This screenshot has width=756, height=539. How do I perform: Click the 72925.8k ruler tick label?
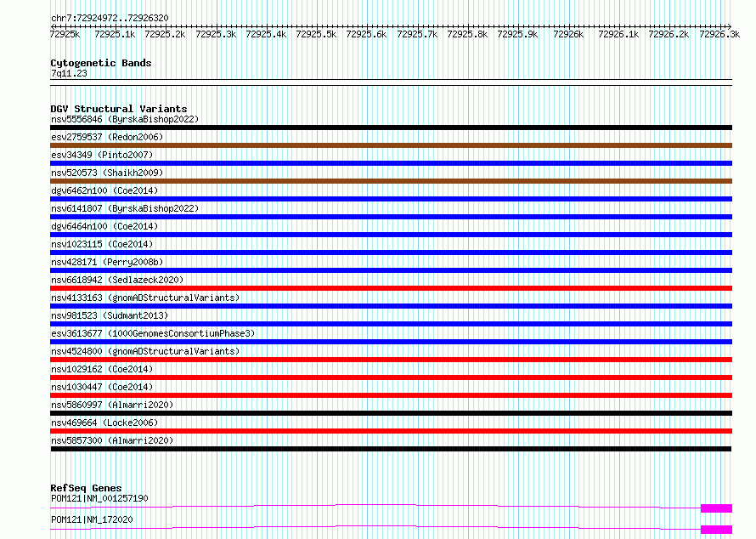[467, 34]
